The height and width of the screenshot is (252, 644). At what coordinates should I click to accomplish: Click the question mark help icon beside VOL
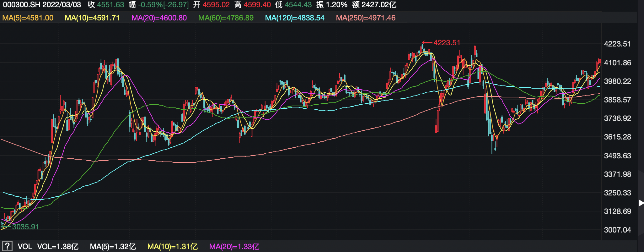(x=7, y=246)
